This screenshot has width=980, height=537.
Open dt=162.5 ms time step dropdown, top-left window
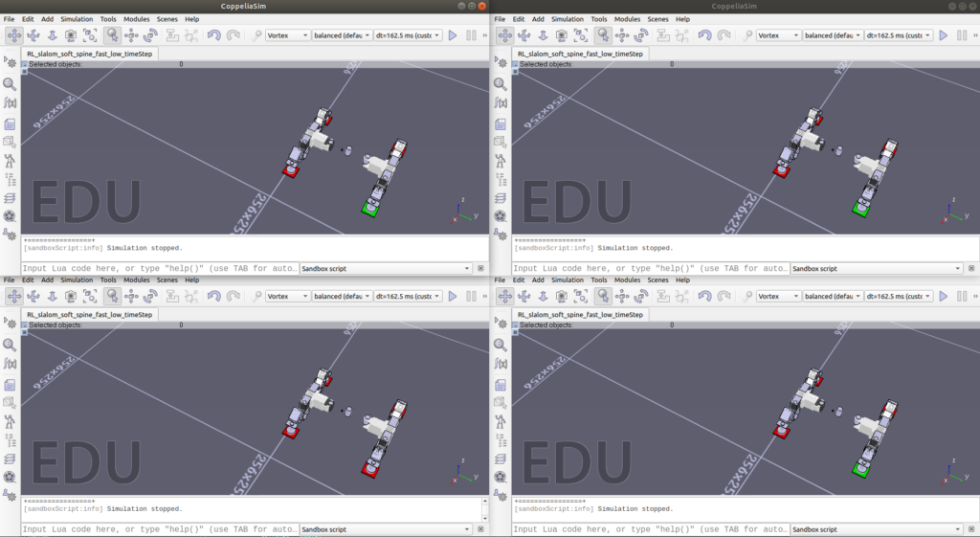[408, 35]
